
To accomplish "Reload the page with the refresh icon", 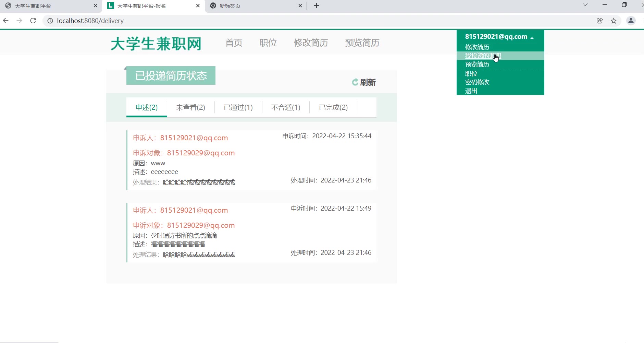I will tap(33, 21).
